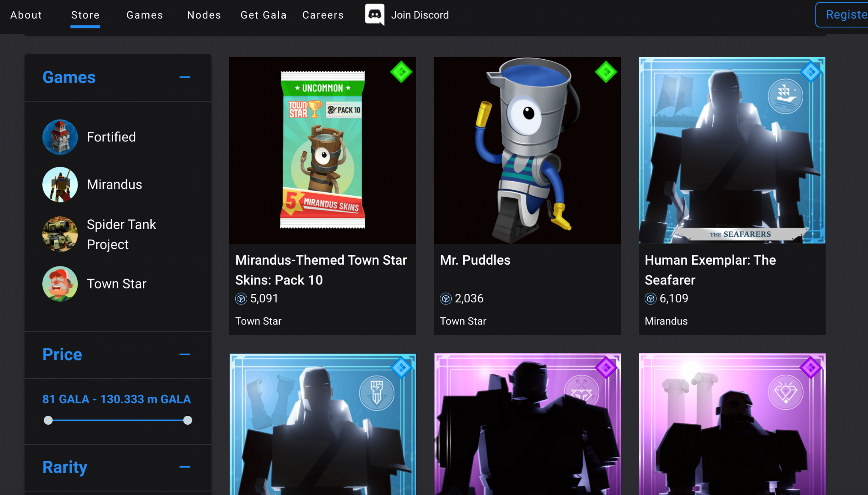Filter by Spider Tank Project label
868x495 pixels.
click(121, 234)
